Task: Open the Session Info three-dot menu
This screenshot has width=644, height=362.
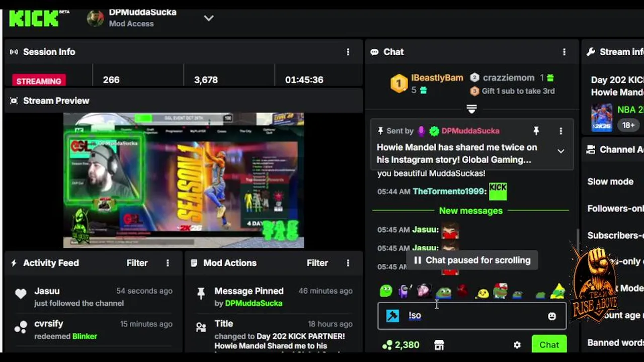Action: (348, 52)
